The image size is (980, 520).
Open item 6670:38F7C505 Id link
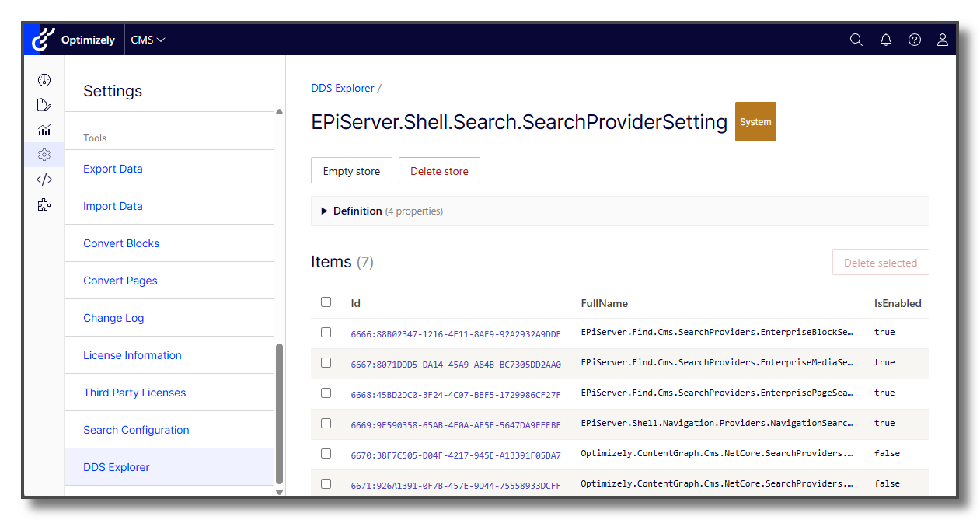coord(455,455)
